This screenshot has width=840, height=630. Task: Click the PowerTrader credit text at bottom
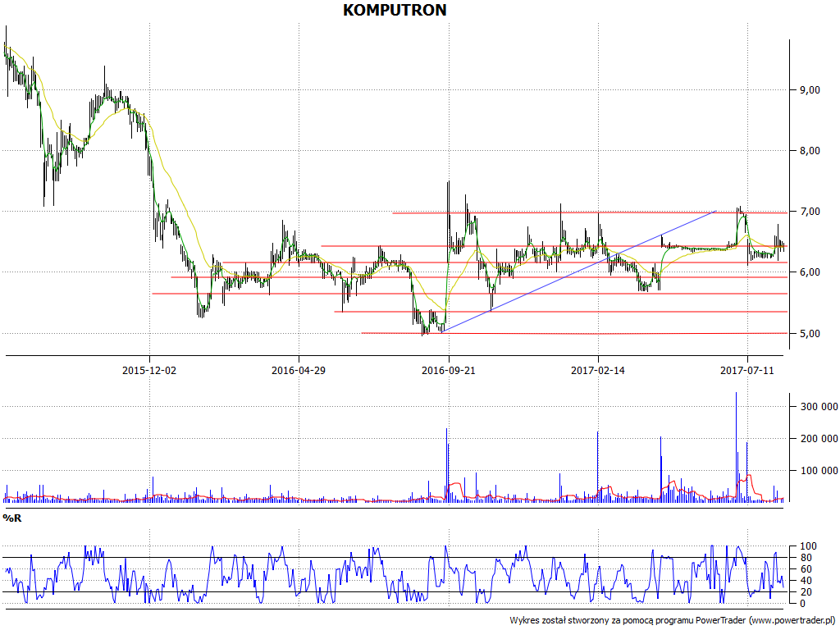click(x=672, y=620)
